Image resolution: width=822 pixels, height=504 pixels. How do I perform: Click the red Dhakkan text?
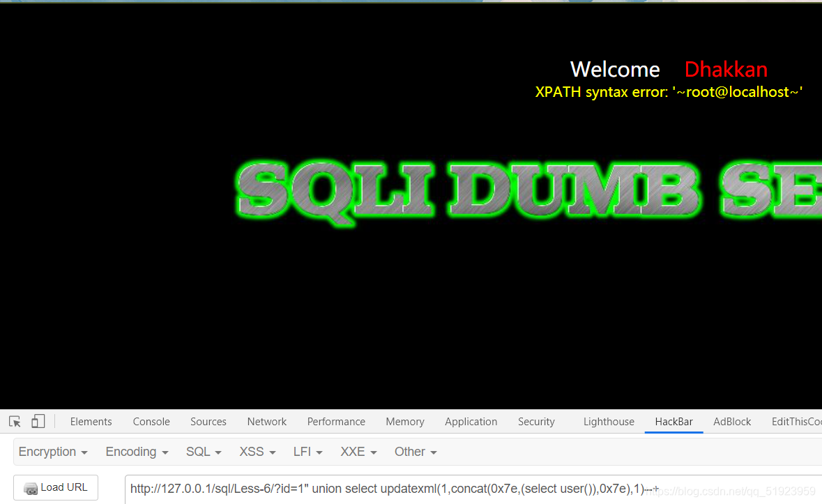click(x=726, y=69)
